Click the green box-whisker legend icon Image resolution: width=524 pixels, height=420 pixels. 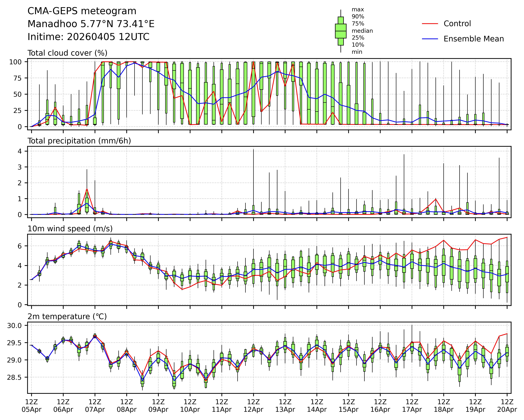click(x=340, y=31)
